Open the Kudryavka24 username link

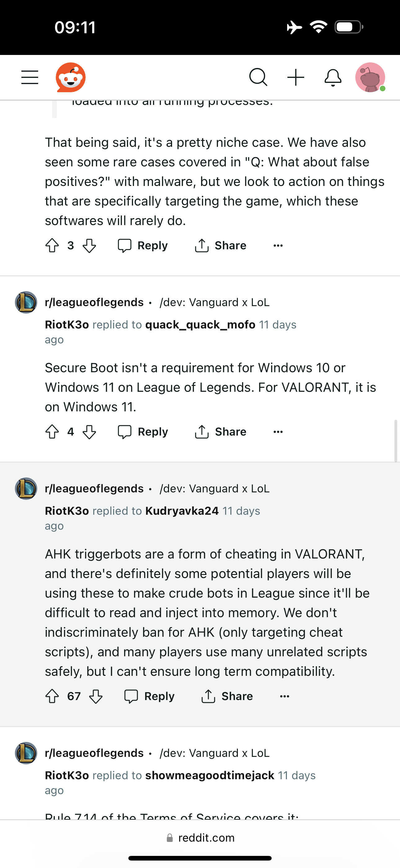point(182,511)
